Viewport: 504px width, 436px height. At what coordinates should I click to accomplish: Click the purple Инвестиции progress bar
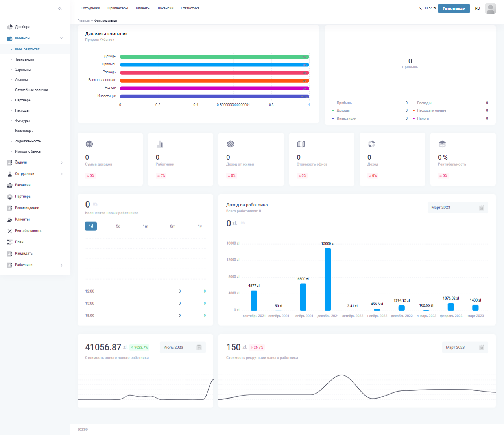click(x=214, y=96)
